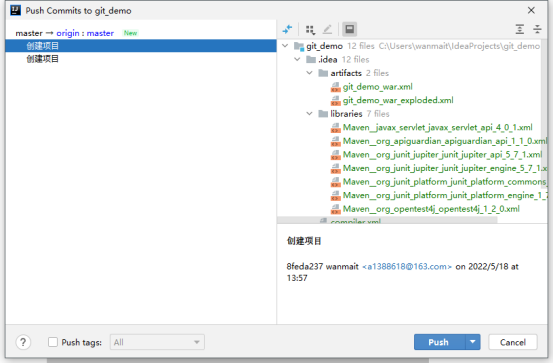The width and height of the screenshot is (554, 363).
Task: Click the Edit Source pencil icon
Action: (x=328, y=29)
